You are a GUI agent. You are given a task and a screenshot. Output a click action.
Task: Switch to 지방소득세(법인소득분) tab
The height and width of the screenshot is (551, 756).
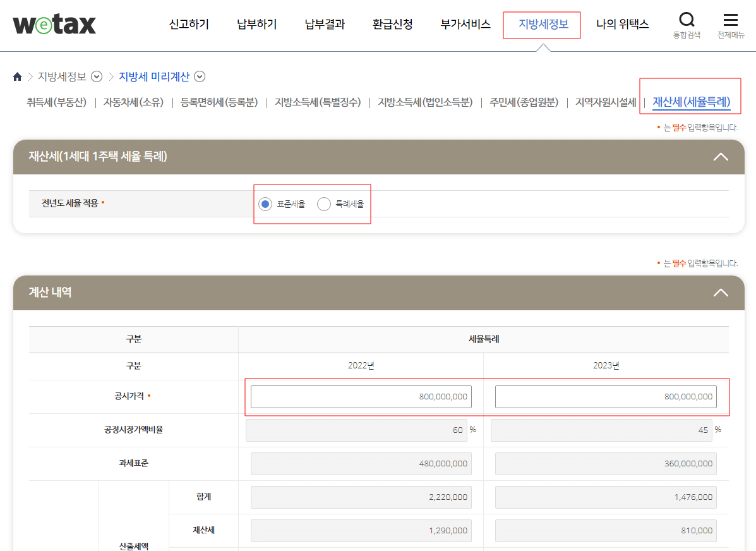(425, 102)
